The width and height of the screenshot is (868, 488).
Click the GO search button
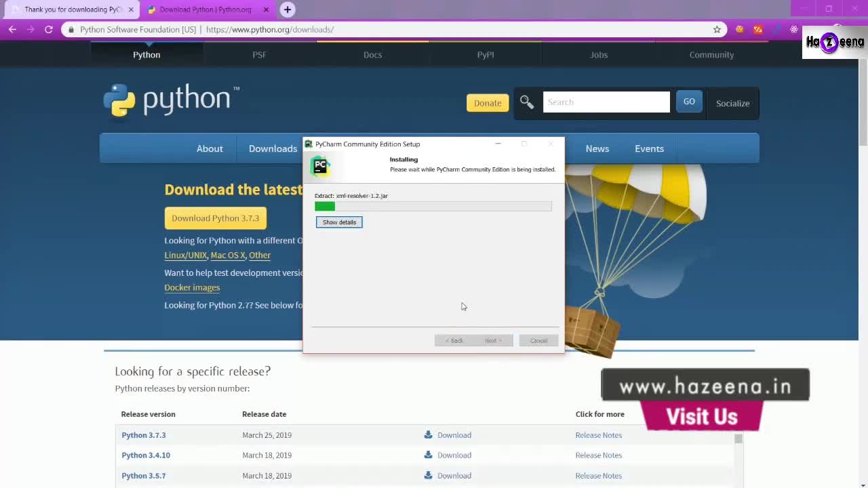pyautogui.click(x=689, y=102)
